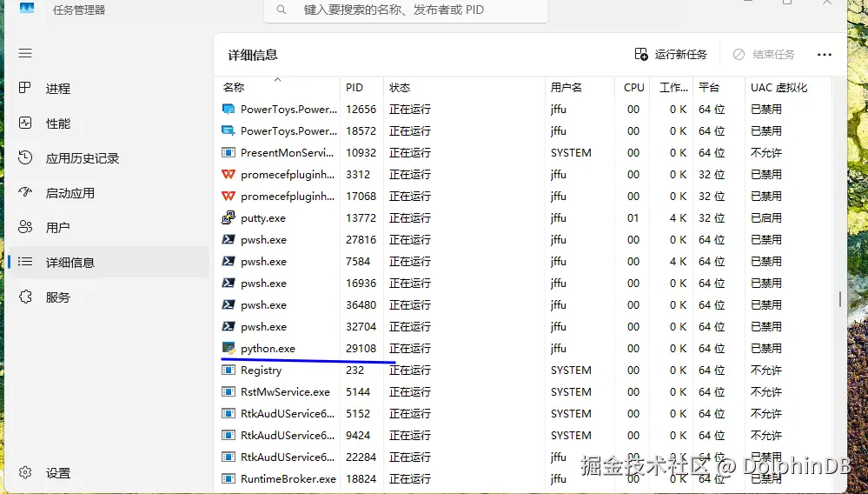Click PID value 13772
868x494 pixels.
(361, 217)
